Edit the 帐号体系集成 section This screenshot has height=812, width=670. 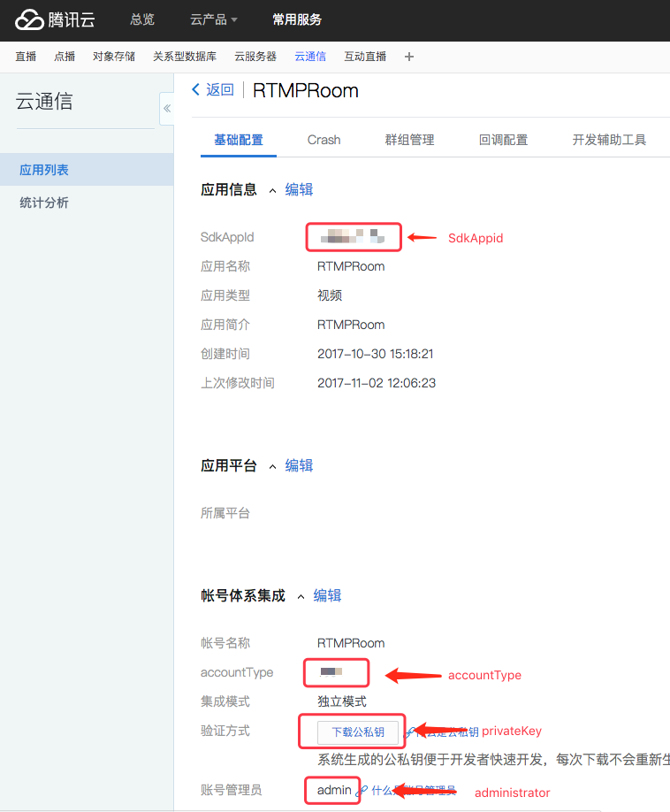point(328,595)
